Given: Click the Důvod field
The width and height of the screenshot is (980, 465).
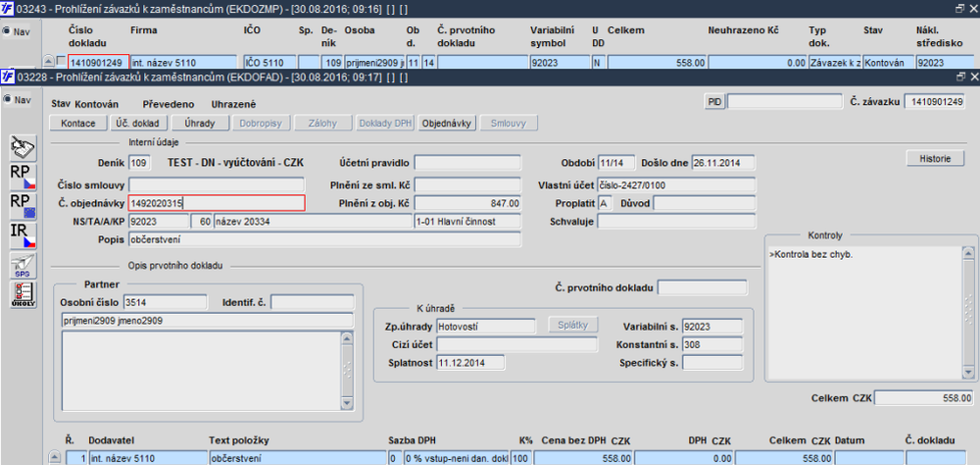Looking at the screenshot, I should tap(705, 203).
